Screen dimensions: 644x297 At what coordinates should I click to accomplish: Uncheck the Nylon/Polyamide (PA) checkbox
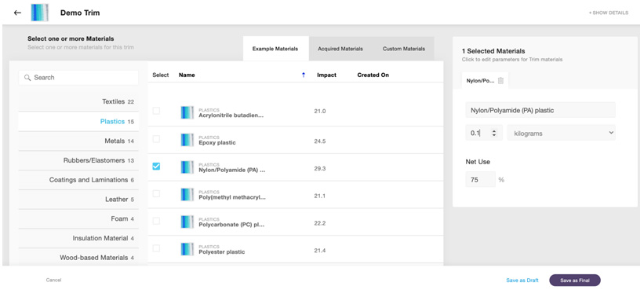click(156, 167)
